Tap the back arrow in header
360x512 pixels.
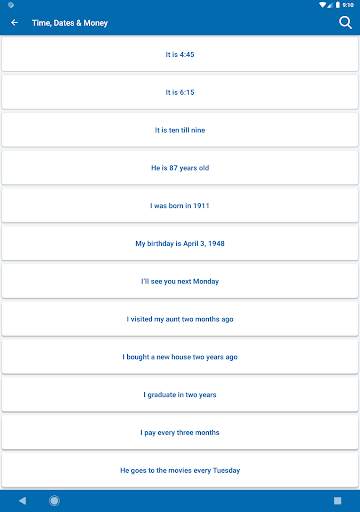(14, 23)
